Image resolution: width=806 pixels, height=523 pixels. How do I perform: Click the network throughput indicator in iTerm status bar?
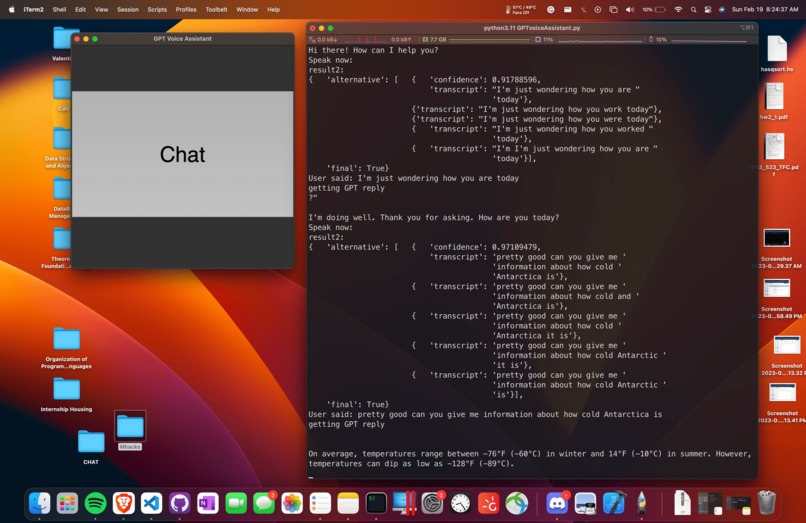pos(360,39)
